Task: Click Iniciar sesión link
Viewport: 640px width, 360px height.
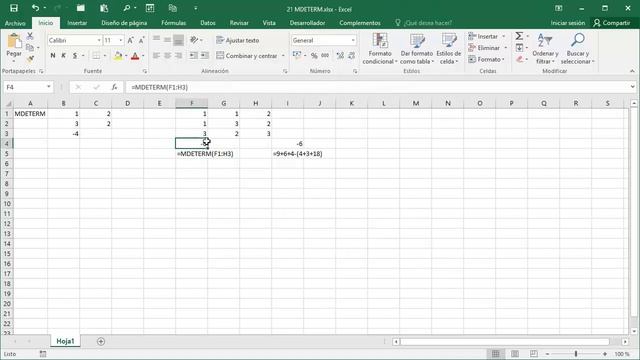Action: (568, 23)
